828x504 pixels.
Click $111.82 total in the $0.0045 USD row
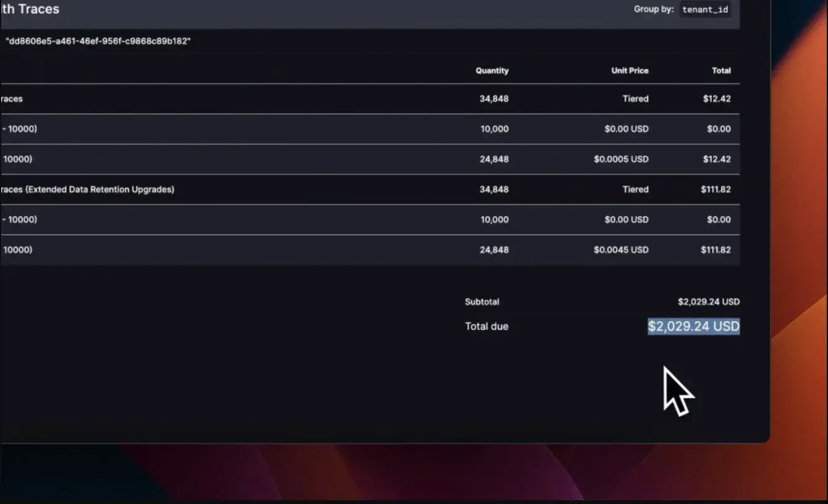coord(716,250)
